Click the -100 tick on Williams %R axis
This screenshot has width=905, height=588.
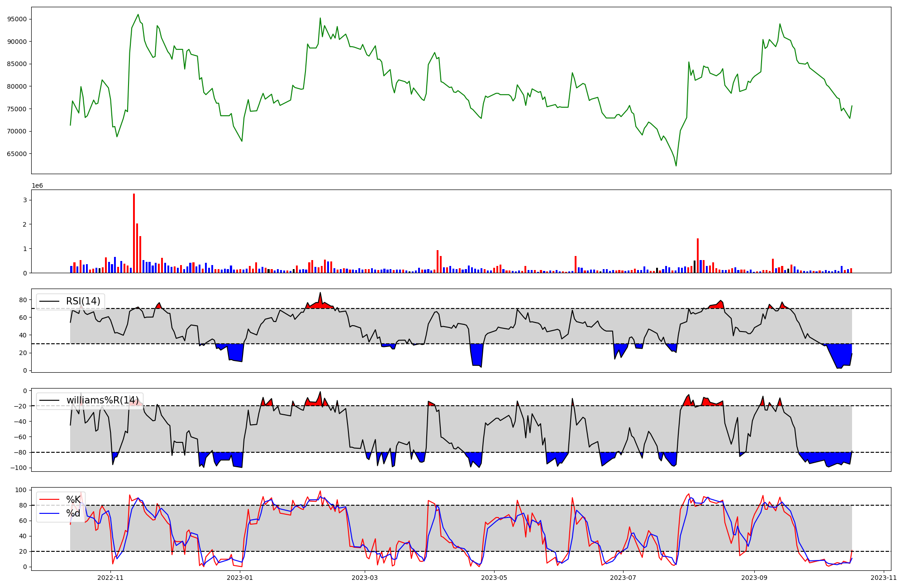(x=19, y=468)
